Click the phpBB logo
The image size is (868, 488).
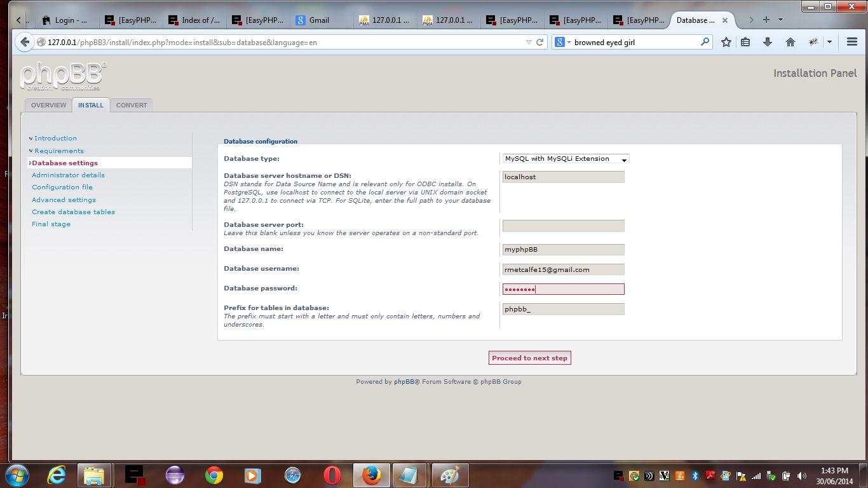pos(63,76)
